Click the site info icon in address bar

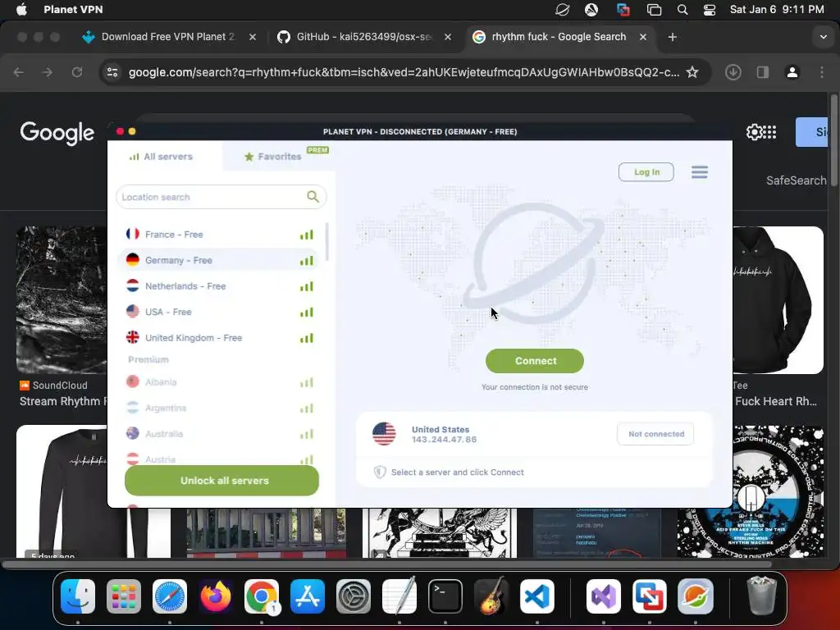(112, 72)
